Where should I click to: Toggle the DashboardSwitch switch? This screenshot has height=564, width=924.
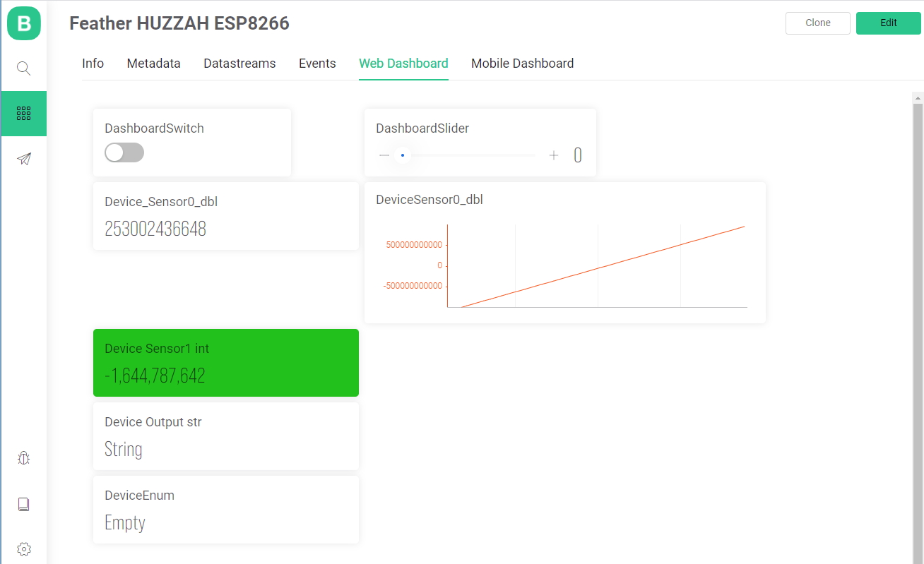(x=124, y=152)
